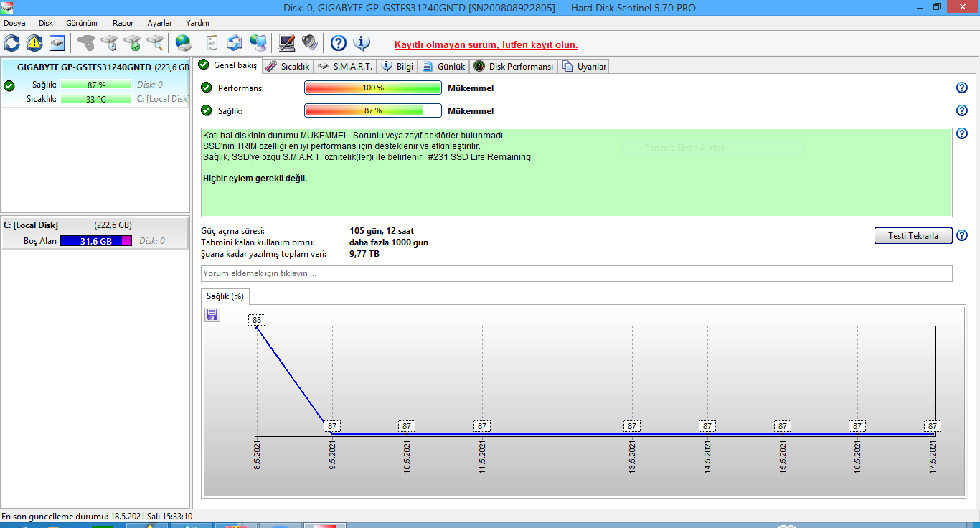Viewport: 980px width, 528px height.
Task: Open the Günlük tab
Action: tap(443, 67)
